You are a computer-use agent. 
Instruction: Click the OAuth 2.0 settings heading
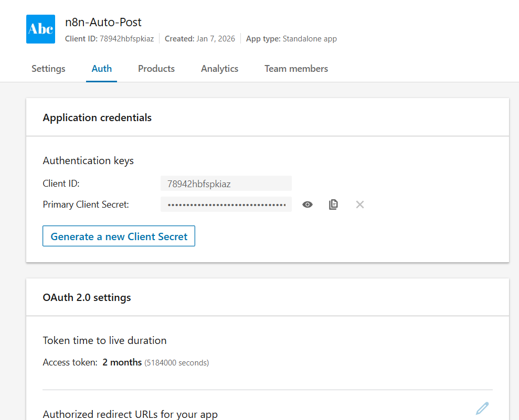point(87,298)
